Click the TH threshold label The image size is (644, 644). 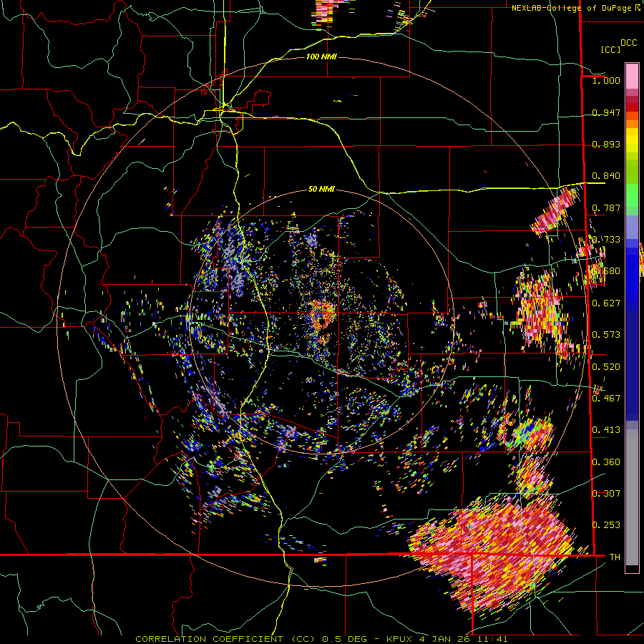click(615, 557)
